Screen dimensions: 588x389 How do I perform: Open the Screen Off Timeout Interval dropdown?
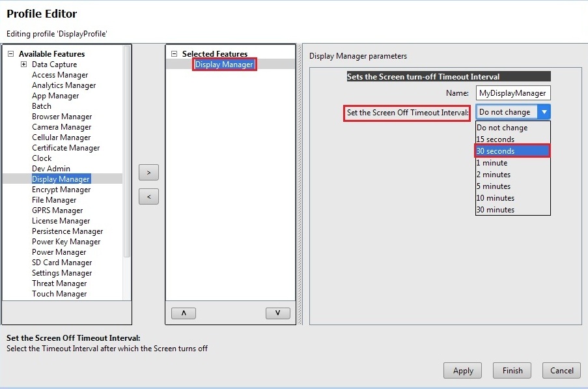[x=546, y=111]
